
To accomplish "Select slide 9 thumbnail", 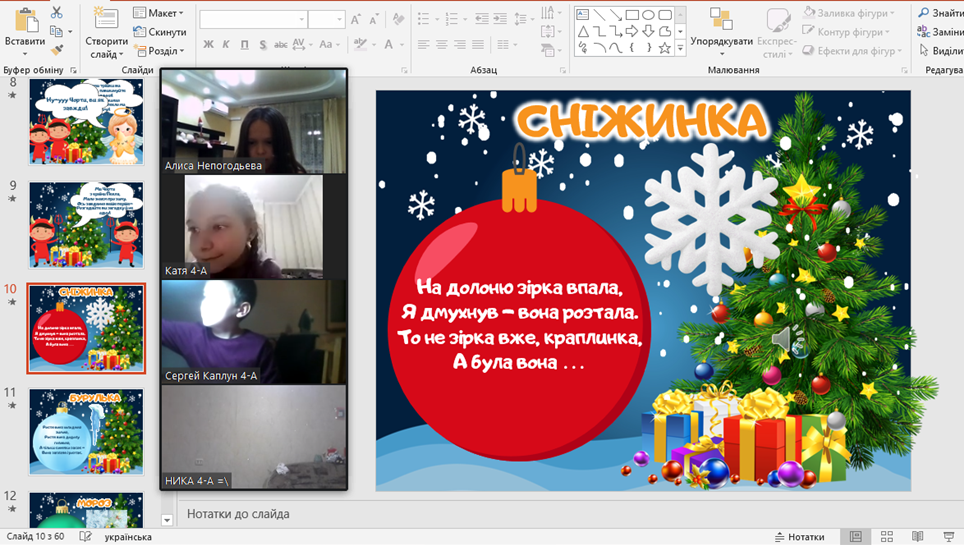I will click(86, 225).
